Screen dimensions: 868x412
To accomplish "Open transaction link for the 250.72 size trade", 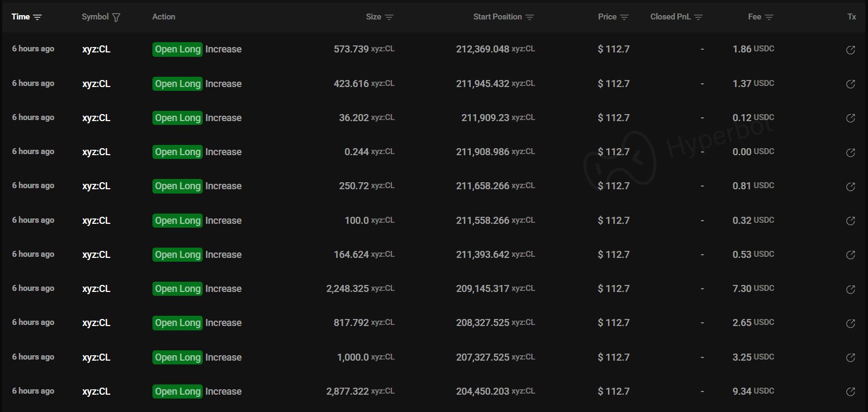I will [850, 187].
